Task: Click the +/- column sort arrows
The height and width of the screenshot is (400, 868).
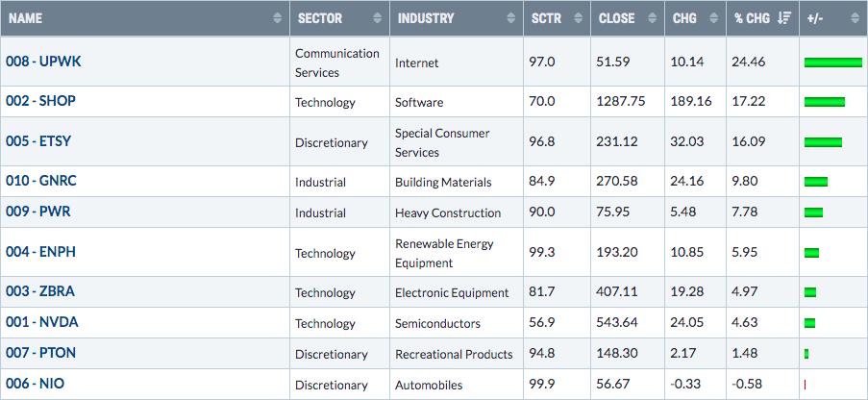Action: [854, 18]
